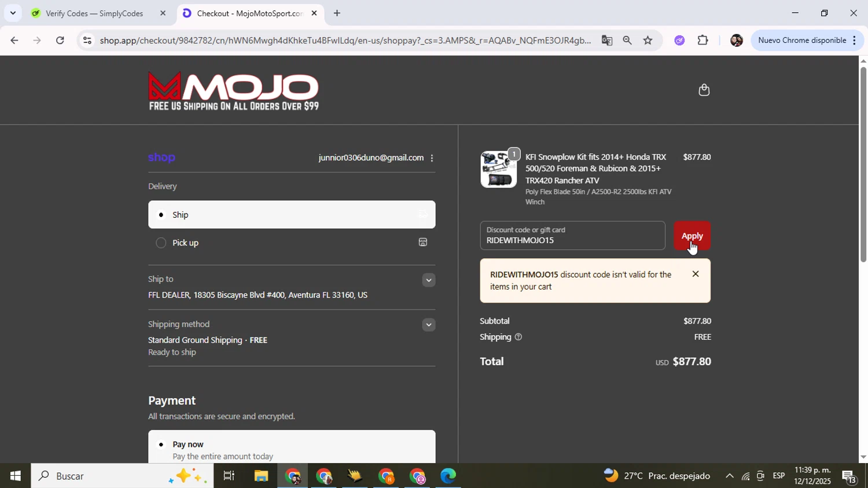The height and width of the screenshot is (488, 868).
Task: Click the MOJO store logo
Action: (233, 91)
